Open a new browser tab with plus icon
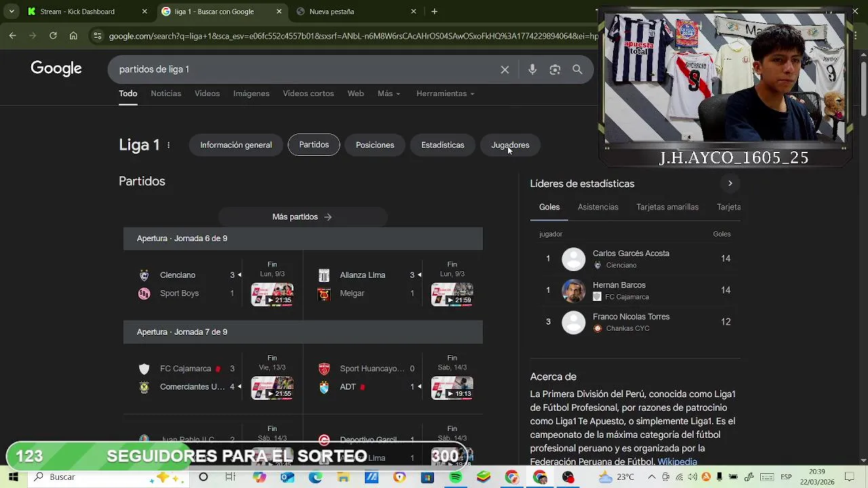 click(434, 12)
